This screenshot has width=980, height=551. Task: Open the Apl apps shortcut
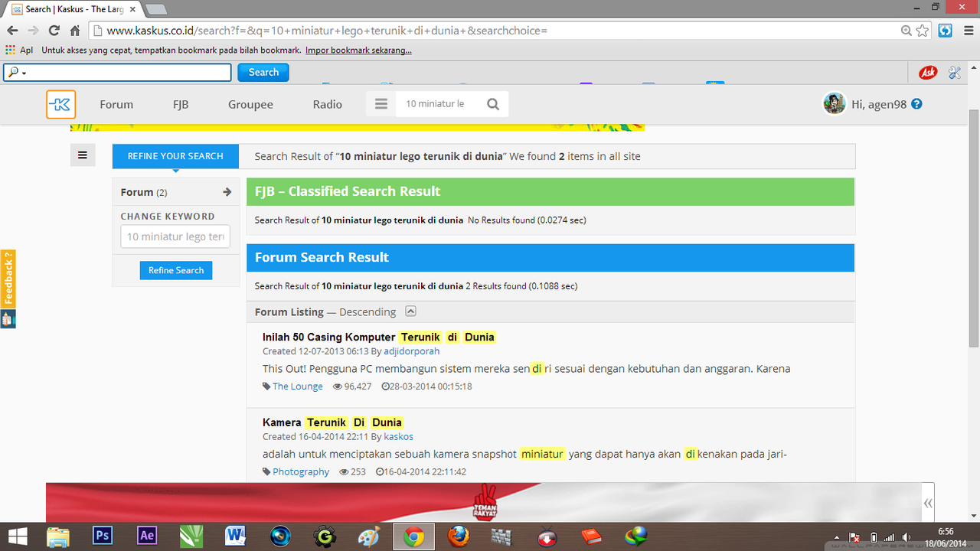[x=19, y=51]
